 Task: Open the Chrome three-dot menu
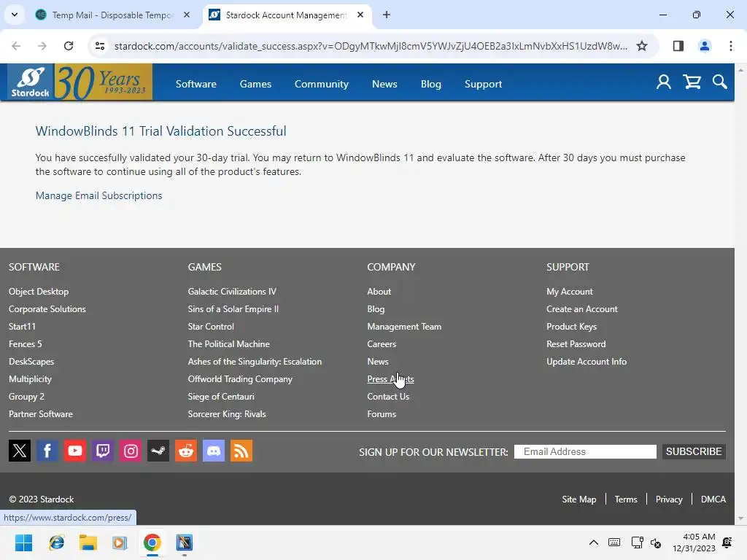tap(730, 46)
